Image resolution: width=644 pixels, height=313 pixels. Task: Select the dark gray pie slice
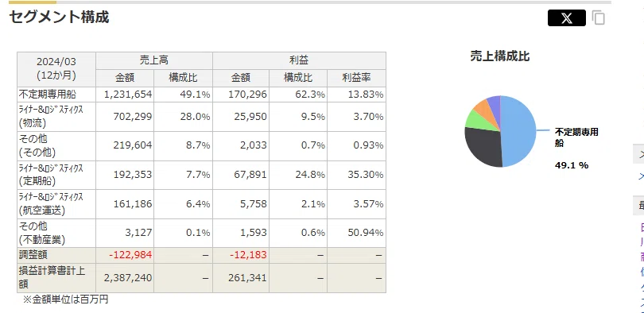tap(484, 147)
